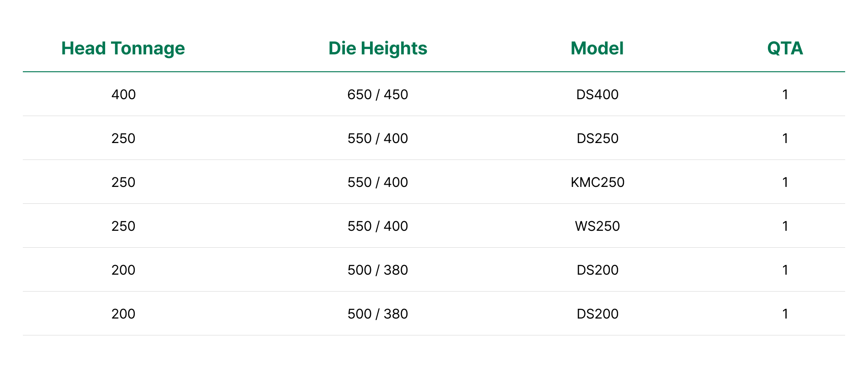Click the die heights for KMC250
Viewport: 868px width, 372px height.
tap(378, 182)
